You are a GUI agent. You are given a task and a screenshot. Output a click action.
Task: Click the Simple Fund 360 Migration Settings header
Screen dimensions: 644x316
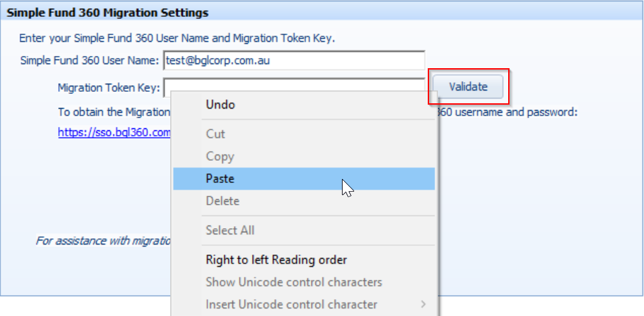pos(107,13)
